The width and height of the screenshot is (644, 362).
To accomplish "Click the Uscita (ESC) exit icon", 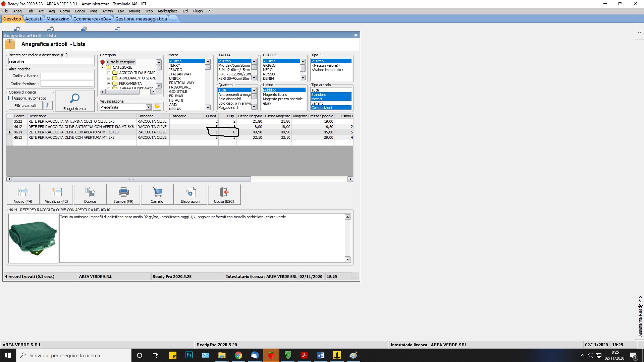I will coord(224,192).
